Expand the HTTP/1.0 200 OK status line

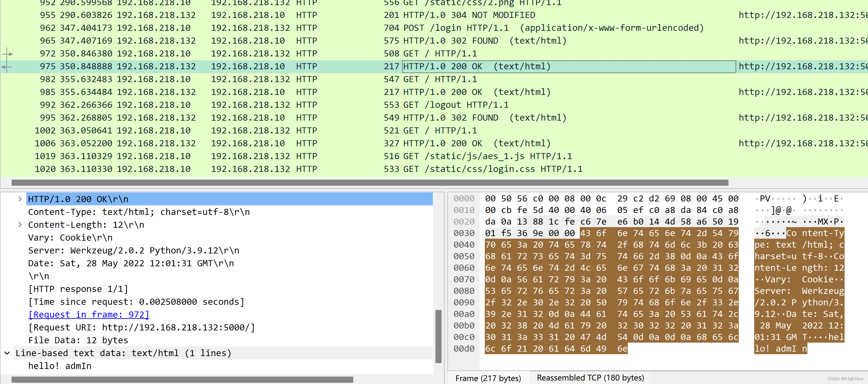[20, 199]
